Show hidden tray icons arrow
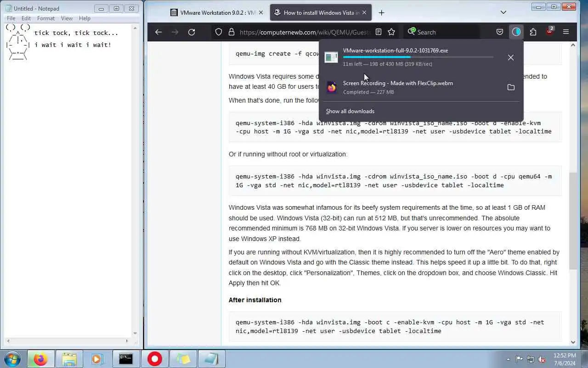Screen dimensions: 588x368 (x=508, y=359)
